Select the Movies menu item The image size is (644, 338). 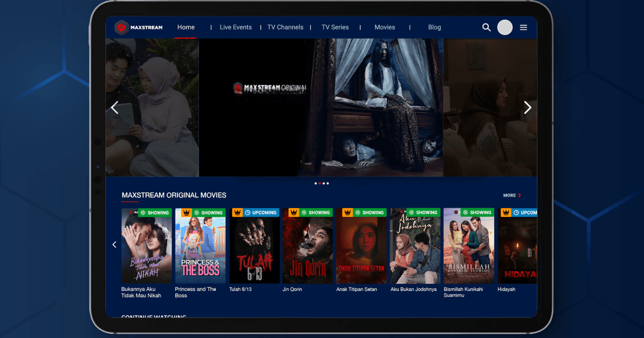385,27
